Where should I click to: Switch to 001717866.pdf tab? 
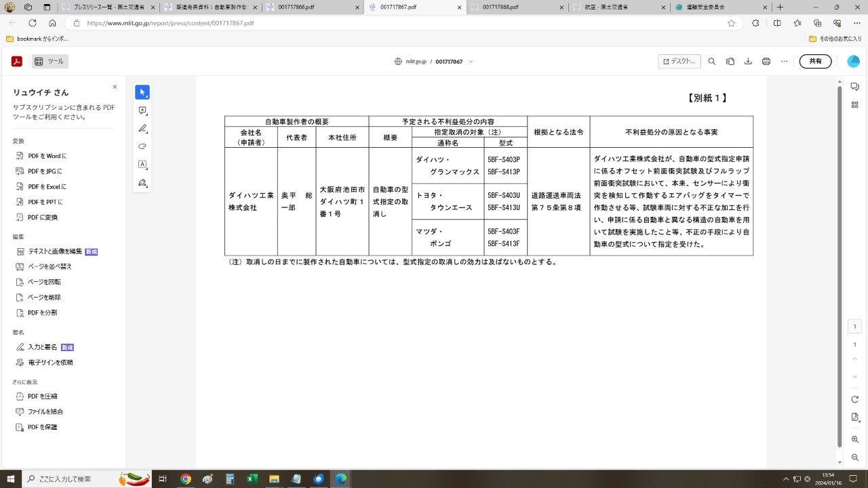312,7
